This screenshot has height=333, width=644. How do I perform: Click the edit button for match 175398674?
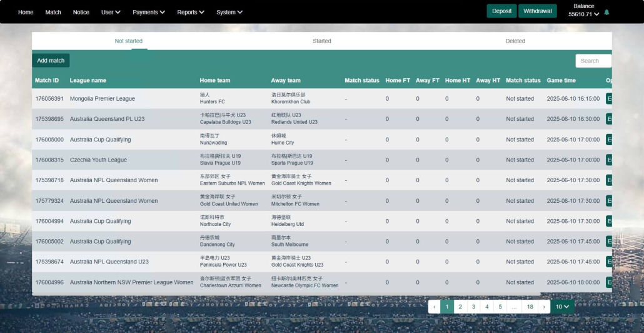(609, 262)
